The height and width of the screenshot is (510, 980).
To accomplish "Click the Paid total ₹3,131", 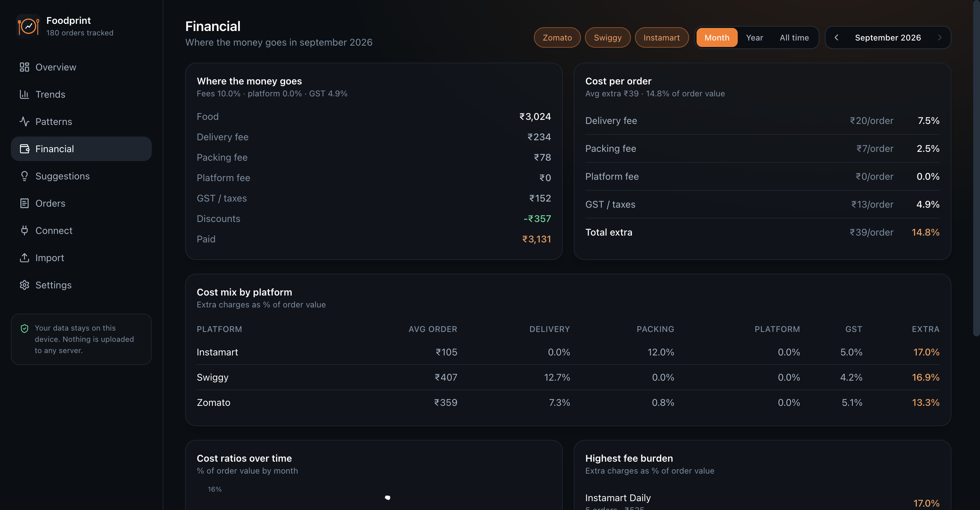I will click(536, 239).
